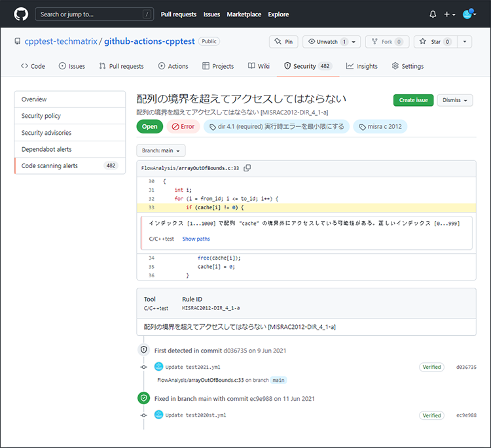Open the Dismiss dropdown
The height and width of the screenshot is (448, 491).
click(x=455, y=100)
